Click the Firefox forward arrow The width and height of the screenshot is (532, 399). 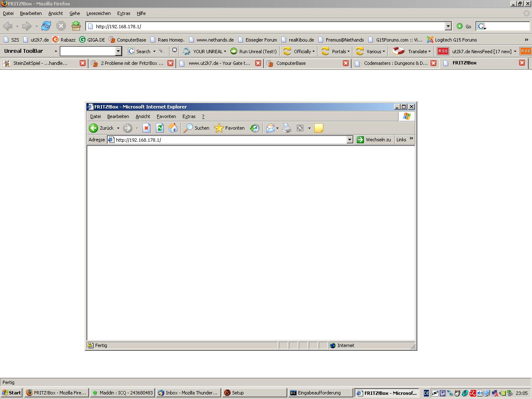[27, 26]
